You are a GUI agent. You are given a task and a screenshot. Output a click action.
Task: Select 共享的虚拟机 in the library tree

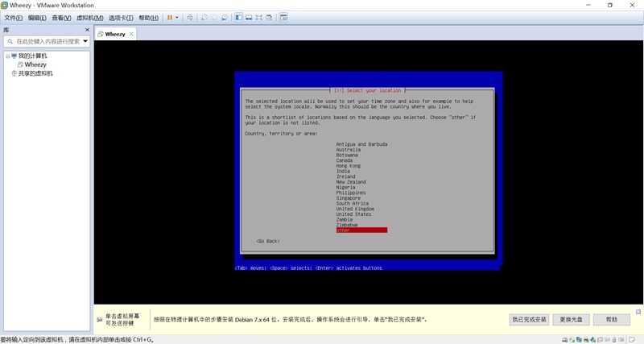click(35, 73)
